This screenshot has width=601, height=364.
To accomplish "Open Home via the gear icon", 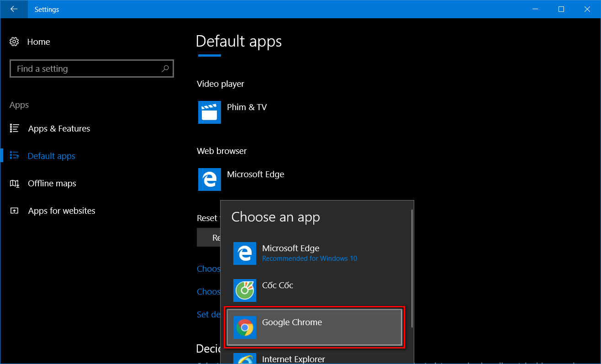I will coord(14,42).
